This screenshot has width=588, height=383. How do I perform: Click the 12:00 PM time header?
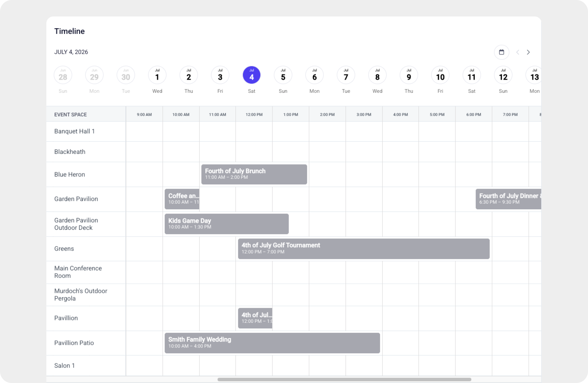(x=254, y=114)
